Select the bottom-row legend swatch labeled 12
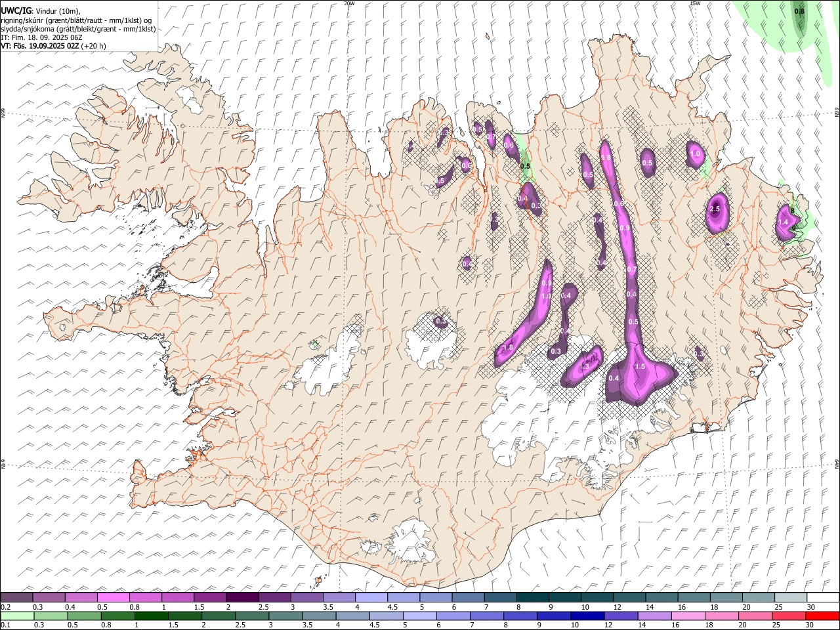The image size is (840, 630). pos(620,616)
